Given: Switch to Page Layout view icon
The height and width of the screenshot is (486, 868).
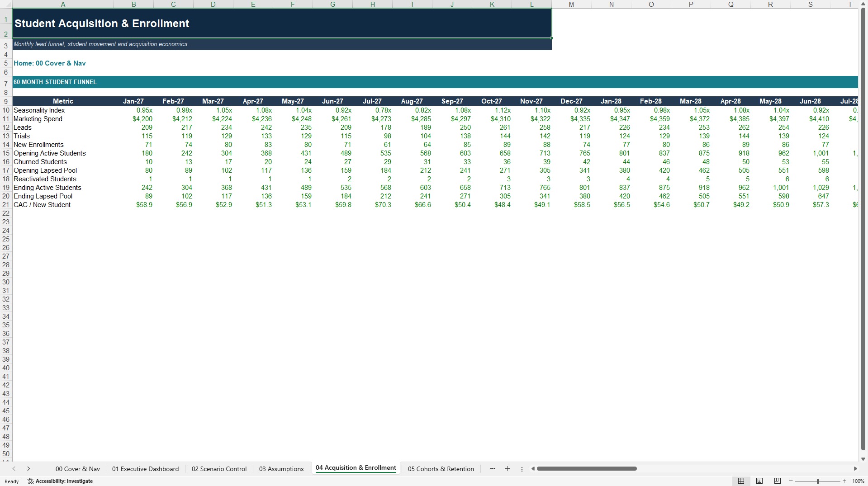Looking at the screenshot, I should pyautogui.click(x=759, y=481).
